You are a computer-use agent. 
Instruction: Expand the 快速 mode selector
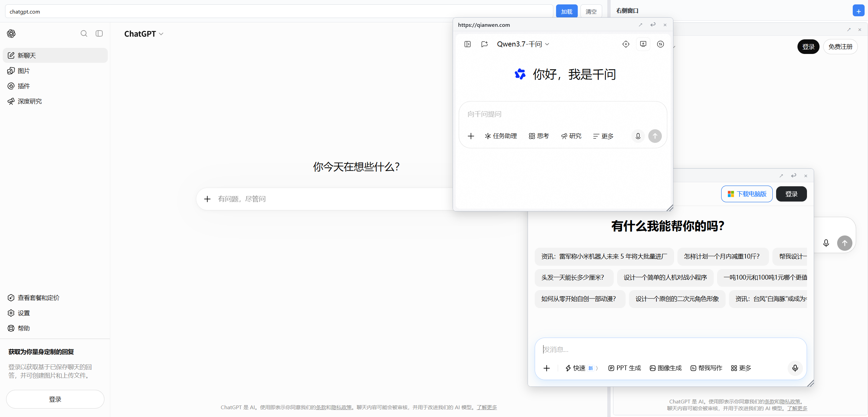(x=581, y=368)
